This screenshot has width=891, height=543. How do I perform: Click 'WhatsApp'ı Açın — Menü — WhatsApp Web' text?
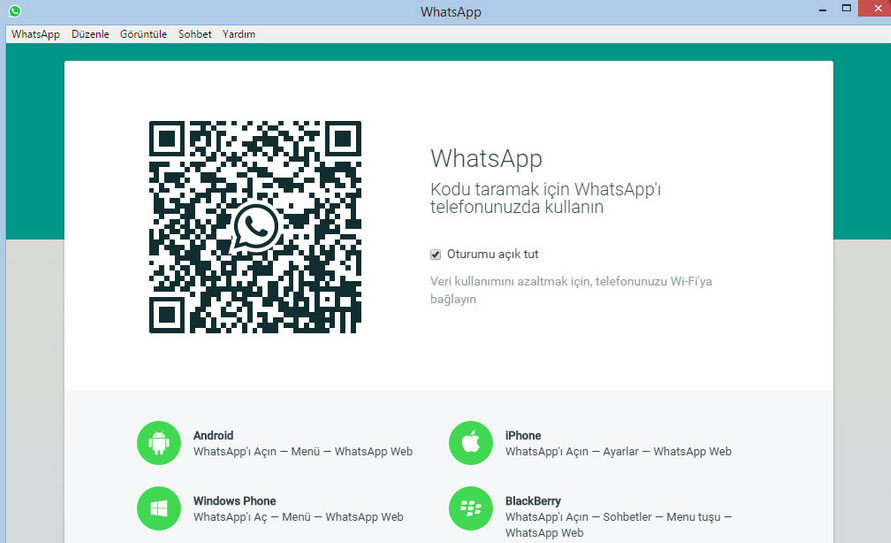303,452
